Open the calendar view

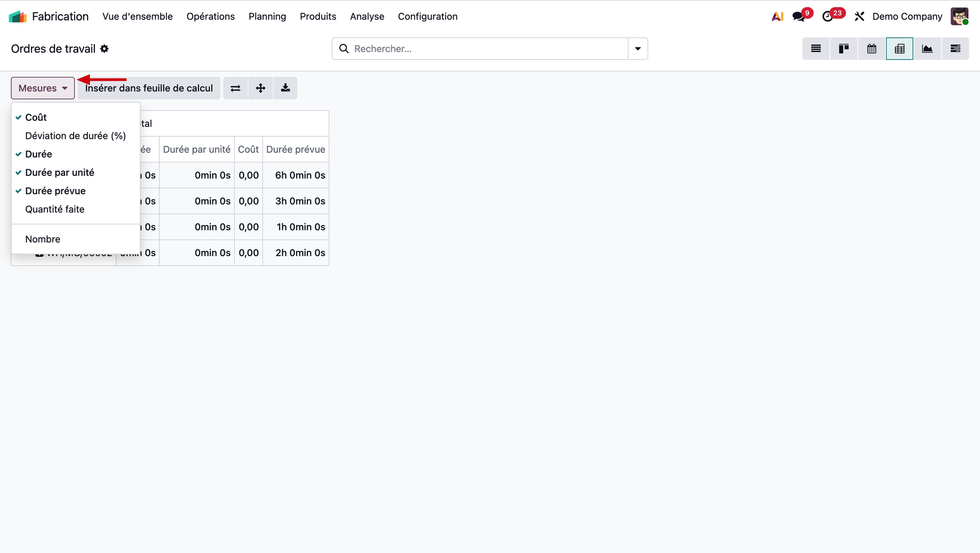(871, 48)
